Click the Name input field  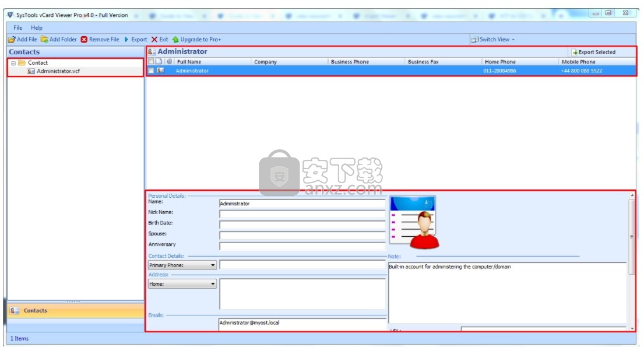point(302,204)
